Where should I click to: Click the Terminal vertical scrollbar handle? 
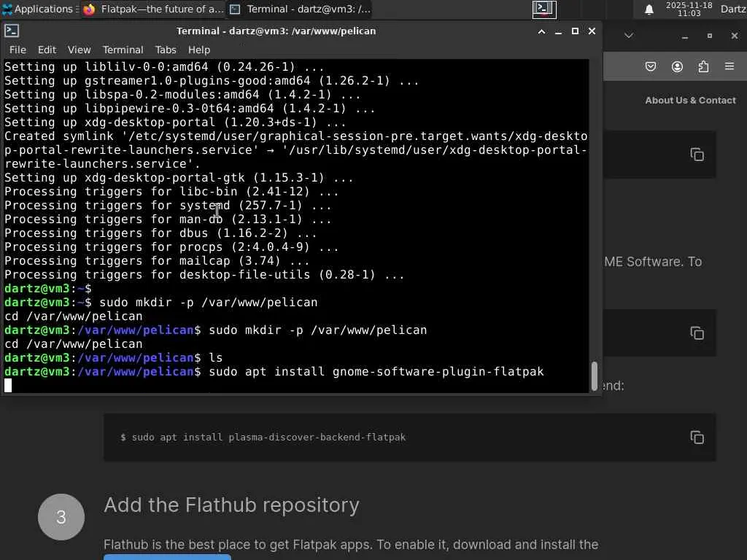(594, 376)
